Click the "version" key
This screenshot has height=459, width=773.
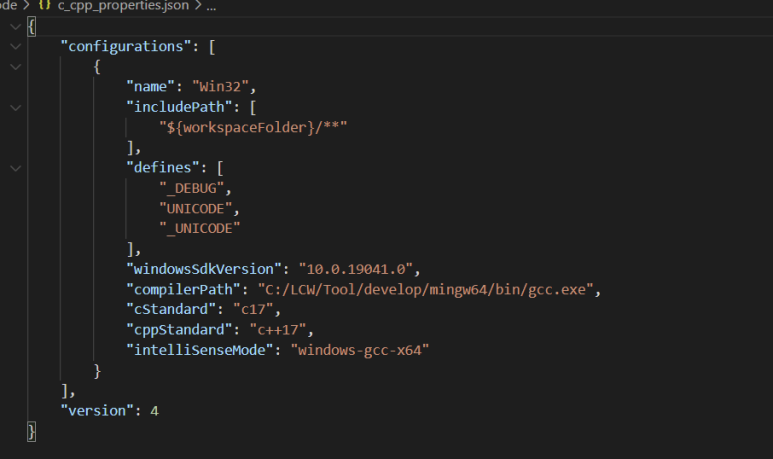[97, 411]
